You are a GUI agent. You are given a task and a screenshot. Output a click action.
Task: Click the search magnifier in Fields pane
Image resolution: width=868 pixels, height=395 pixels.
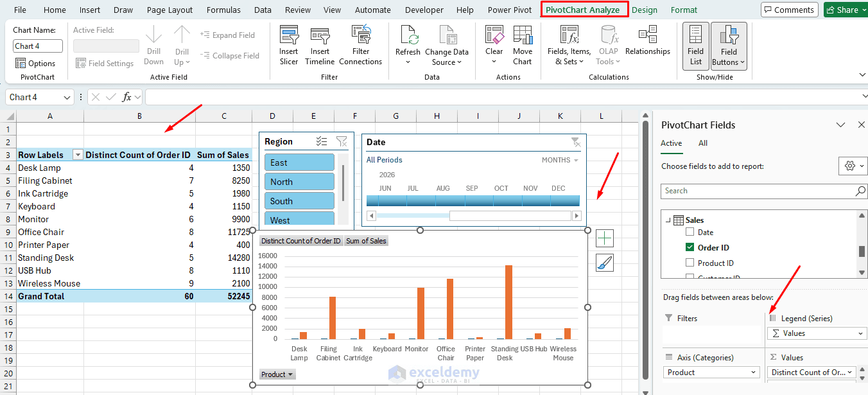pyautogui.click(x=860, y=191)
